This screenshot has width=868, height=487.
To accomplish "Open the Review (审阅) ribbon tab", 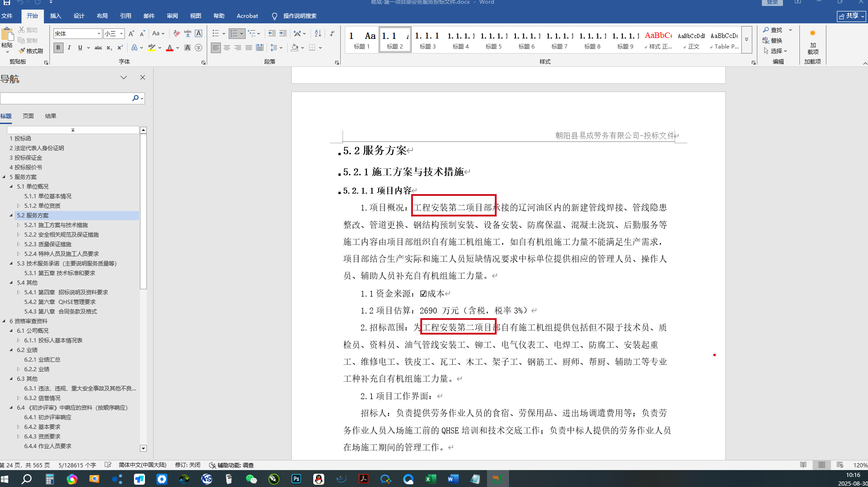I will point(172,16).
